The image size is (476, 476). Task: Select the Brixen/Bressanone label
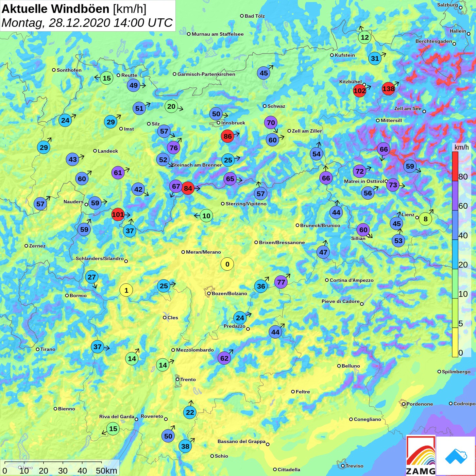click(282, 242)
